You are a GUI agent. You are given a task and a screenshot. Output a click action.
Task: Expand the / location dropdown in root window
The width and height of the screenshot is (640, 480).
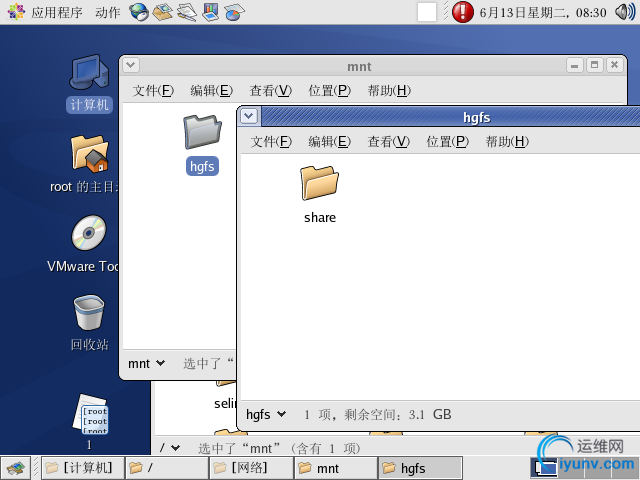(x=170, y=448)
